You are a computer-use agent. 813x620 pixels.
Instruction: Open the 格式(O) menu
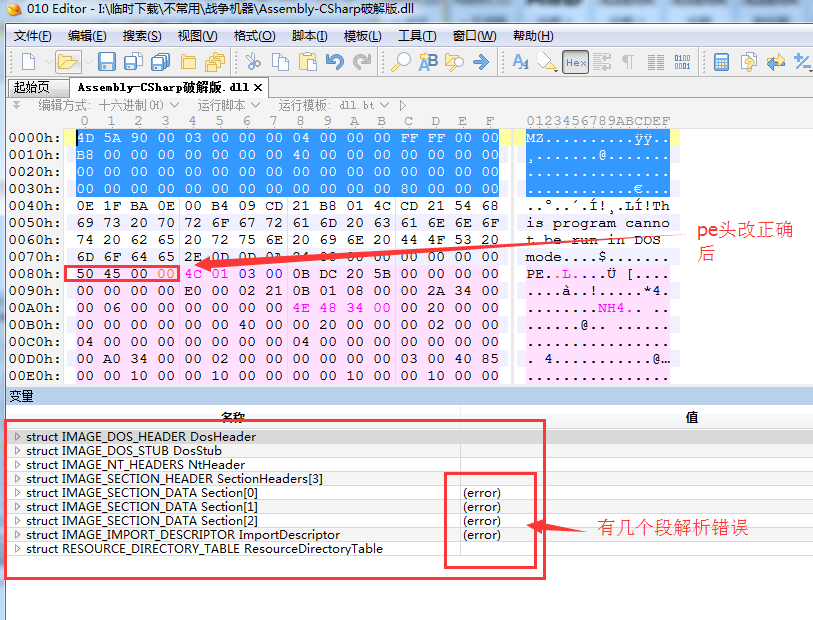coord(255,36)
